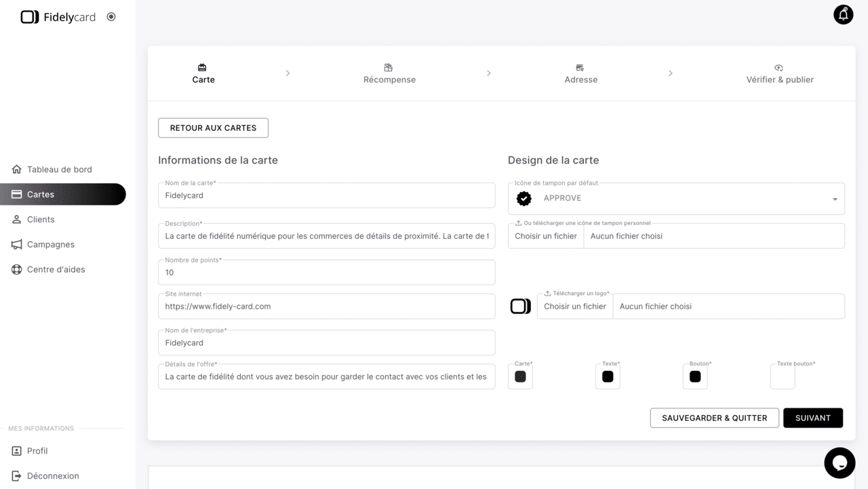Viewport: 868px width, 489px height.
Task: Click the APPROVE stamp check badge icon
Action: coord(524,198)
